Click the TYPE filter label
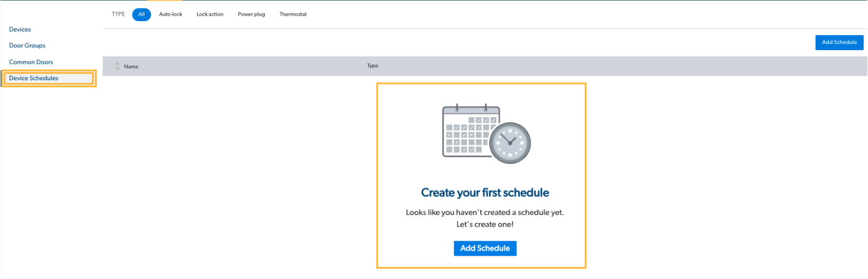 pos(118,14)
